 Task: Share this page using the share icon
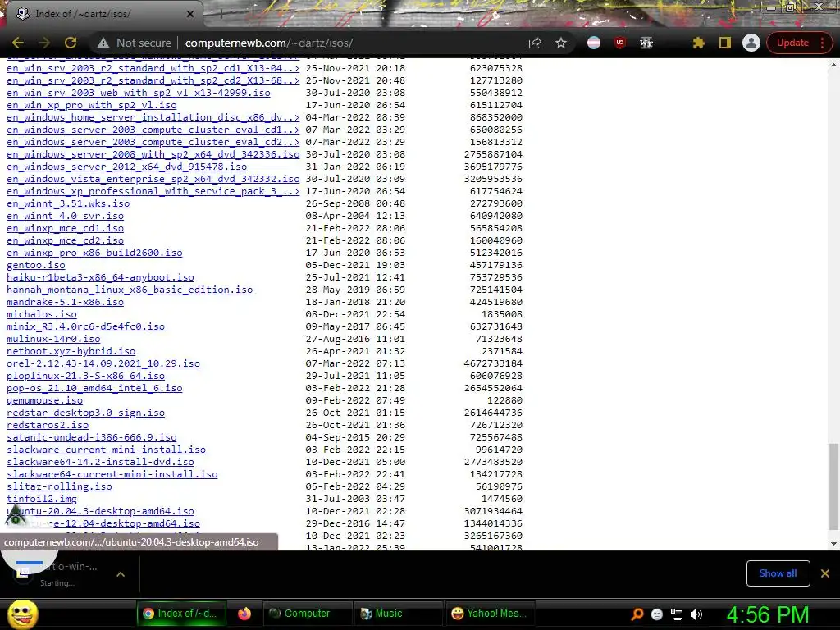(535, 43)
